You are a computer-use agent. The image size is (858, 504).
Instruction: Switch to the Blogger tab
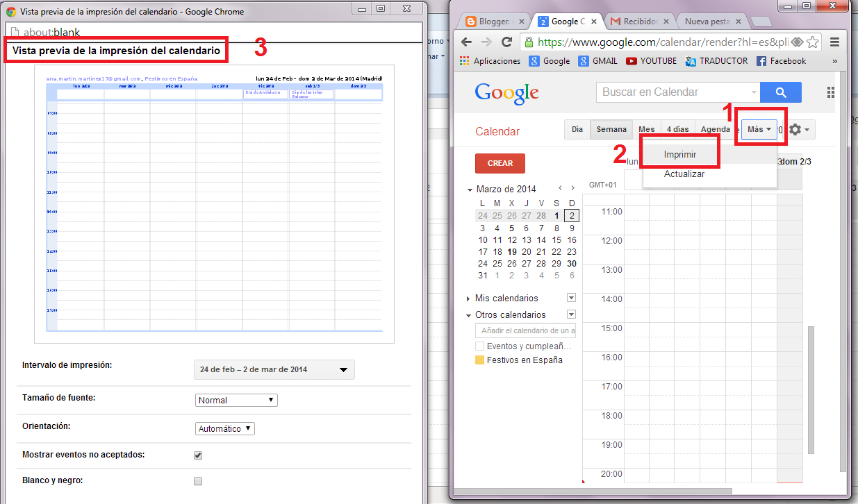(495, 22)
